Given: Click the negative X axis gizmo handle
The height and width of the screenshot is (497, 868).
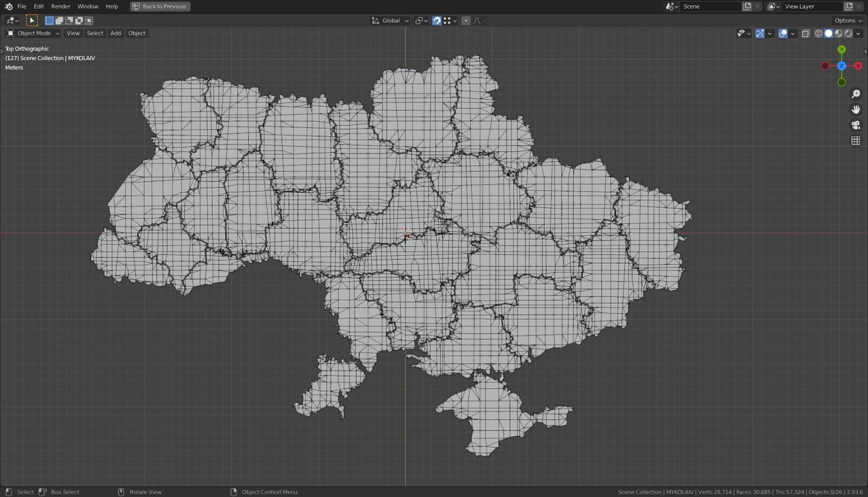Looking at the screenshot, I should pyautogui.click(x=825, y=66).
